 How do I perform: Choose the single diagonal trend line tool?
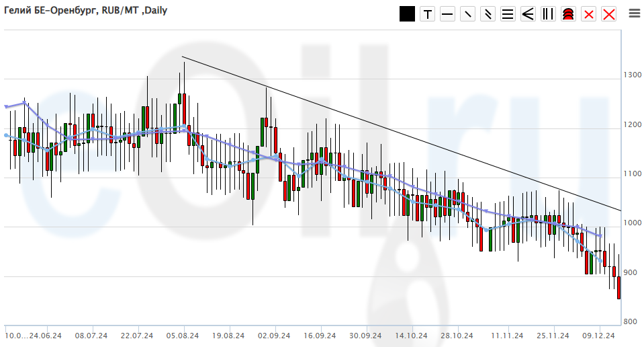click(468, 14)
